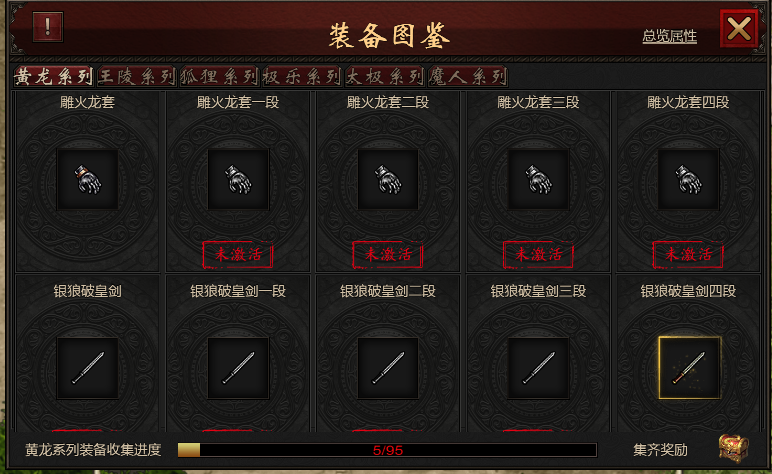This screenshot has width=772, height=474.
Task: Open the 极乐系列 tab
Action: tap(302, 76)
